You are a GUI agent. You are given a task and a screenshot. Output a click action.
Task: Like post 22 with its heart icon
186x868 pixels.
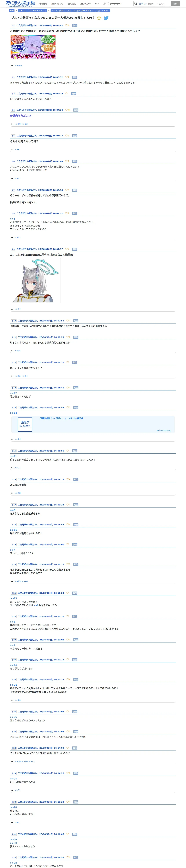pyautogui.click(x=68, y=616)
